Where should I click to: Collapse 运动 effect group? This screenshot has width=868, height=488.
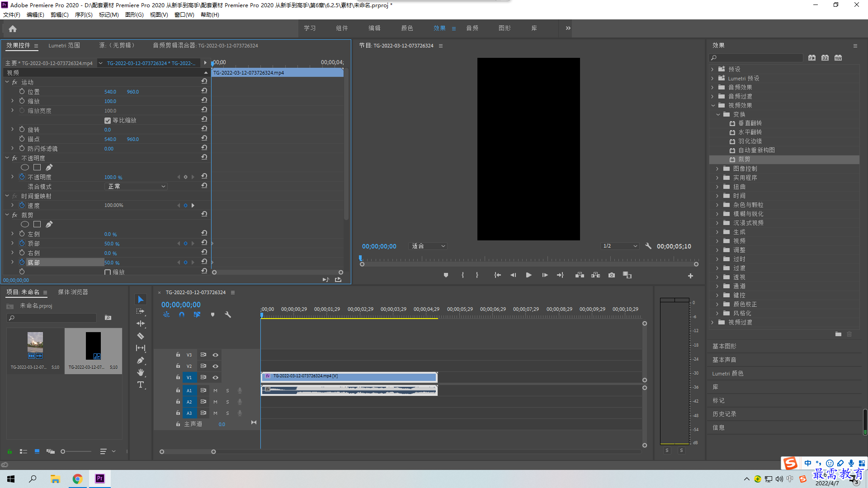(x=7, y=82)
